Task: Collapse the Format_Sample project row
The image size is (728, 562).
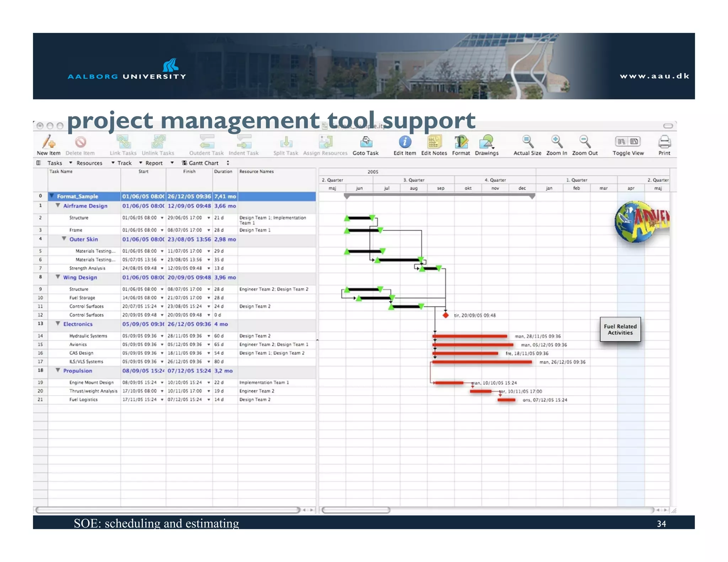Action: (x=52, y=196)
